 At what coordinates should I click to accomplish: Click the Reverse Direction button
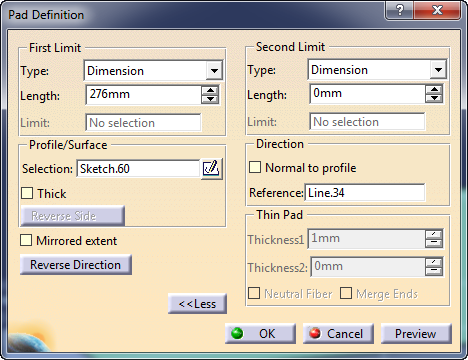pyautogui.click(x=76, y=265)
